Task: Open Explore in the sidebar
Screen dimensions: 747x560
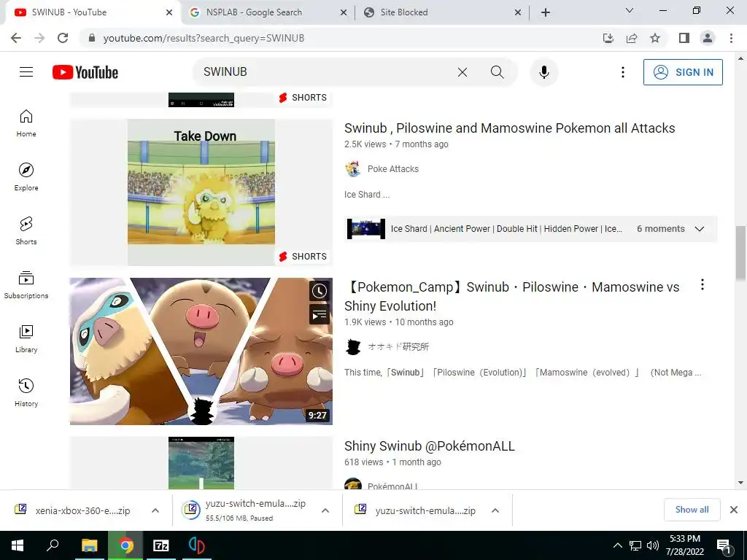Action: coord(26,176)
